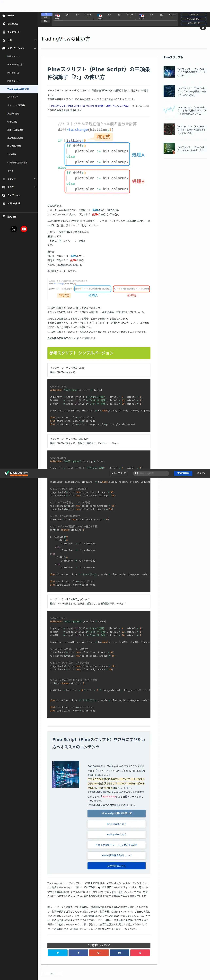Expand the インフラ sidebar submenu chevron
The image size is (210, 980).
point(35,179)
